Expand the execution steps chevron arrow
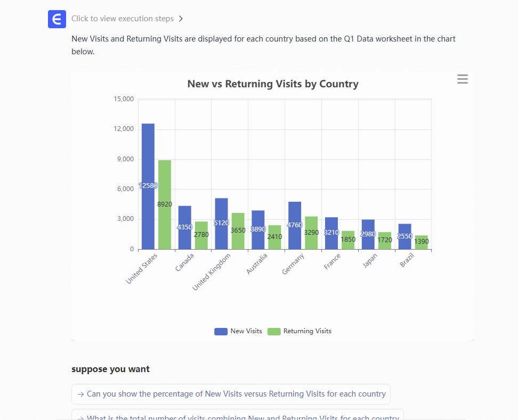 [181, 19]
